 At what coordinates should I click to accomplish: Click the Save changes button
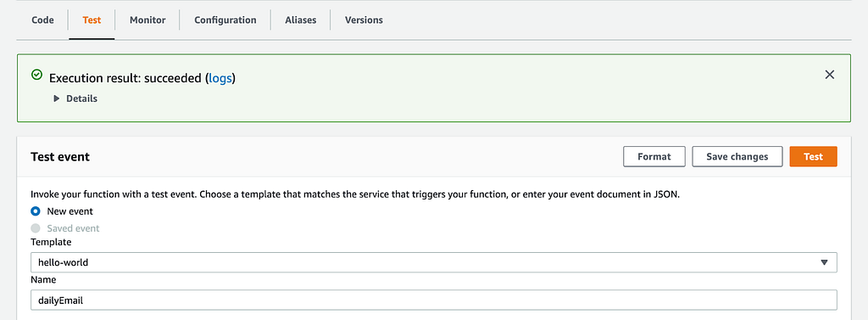737,156
